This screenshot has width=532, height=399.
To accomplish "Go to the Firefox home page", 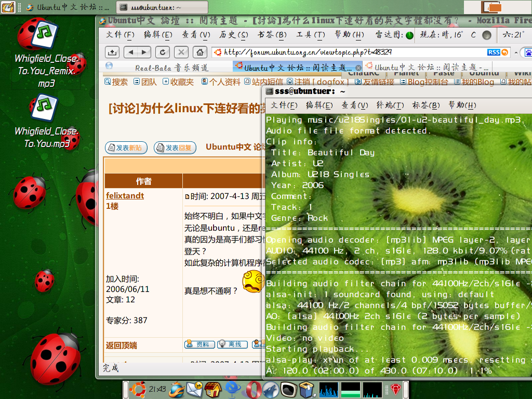I will pos(200,52).
